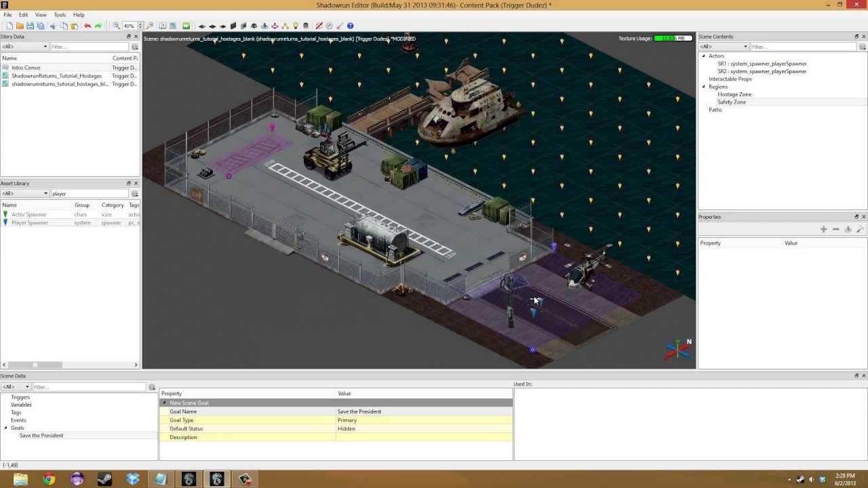868x488 pixels.
Task: Click the plus add property icon
Action: tap(823, 230)
